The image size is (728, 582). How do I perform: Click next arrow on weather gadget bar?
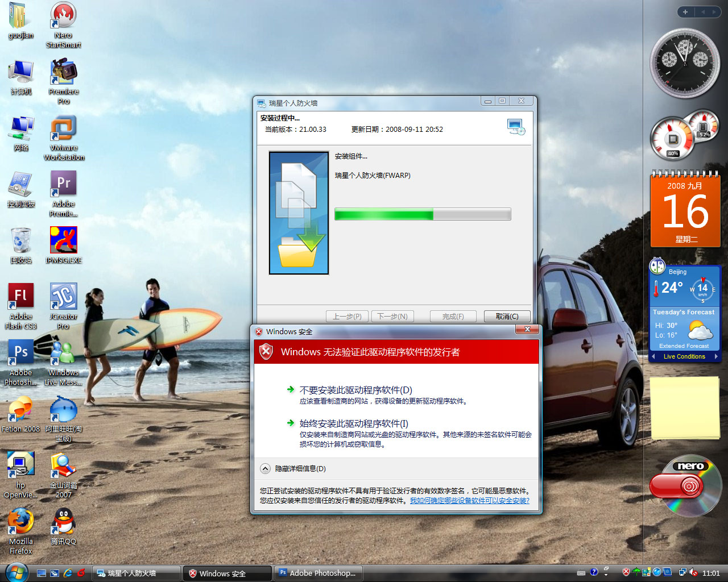pos(716,357)
